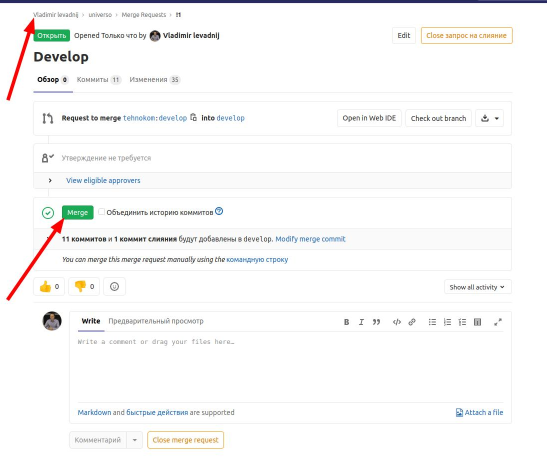Switch to the Изменения tab
Image resolution: width=547 pixels, height=469 pixels.
point(154,80)
